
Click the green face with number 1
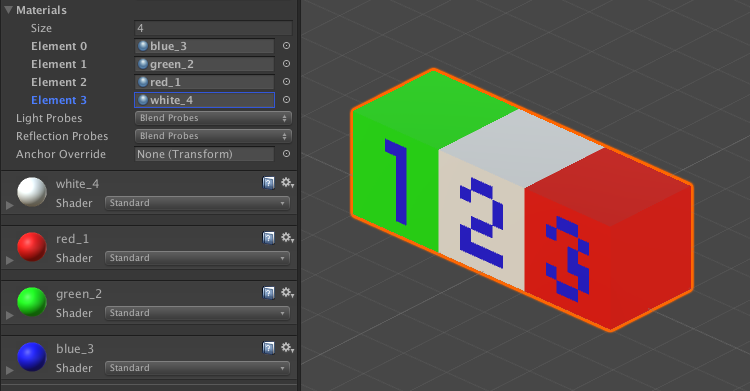click(395, 182)
